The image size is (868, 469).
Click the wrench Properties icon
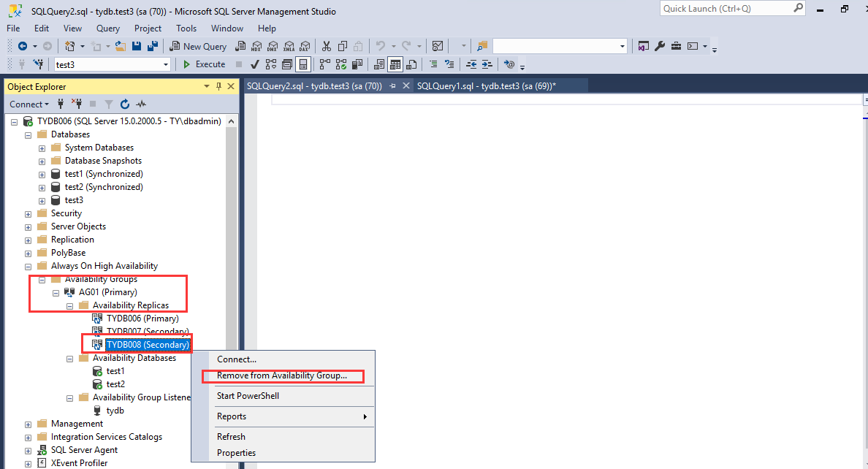(659, 47)
